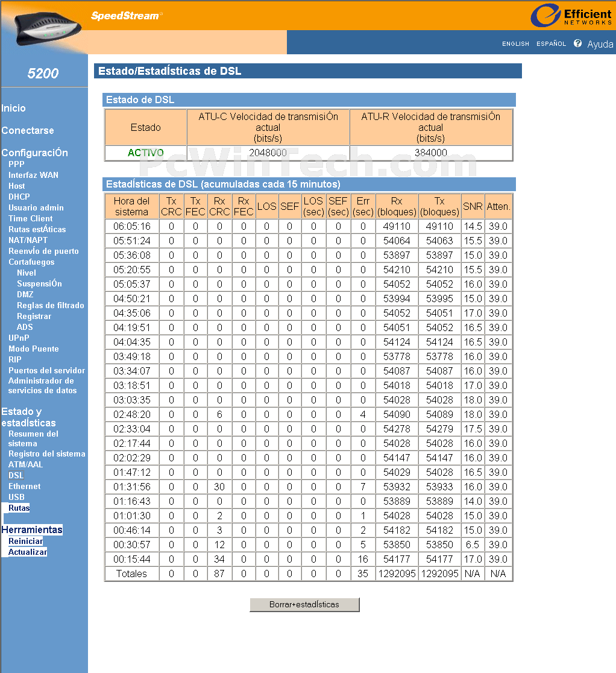Image resolution: width=616 pixels, height=673 pixels.
Task: Open Administrador de servicios de datos
Action: [42, 385]
